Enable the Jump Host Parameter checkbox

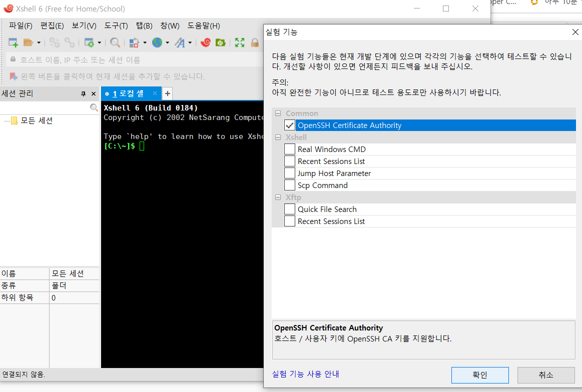(x=290, y=173)
